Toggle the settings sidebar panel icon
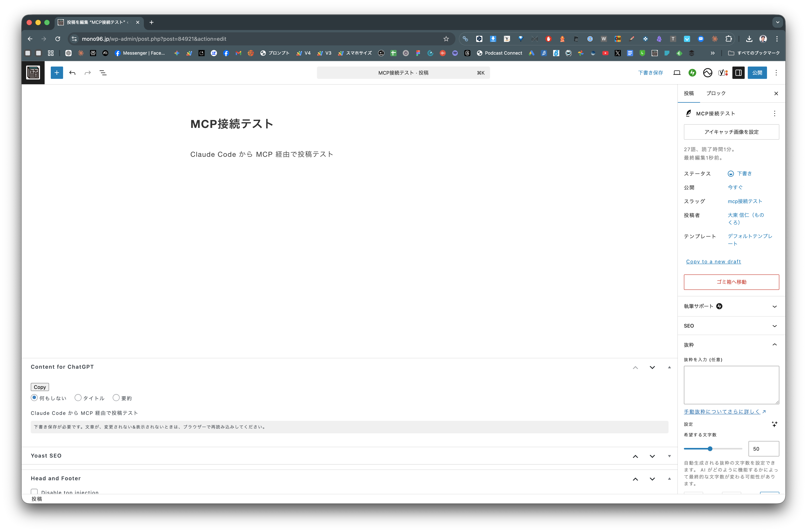This screenshot has height=532, width=807. (738, 73)
